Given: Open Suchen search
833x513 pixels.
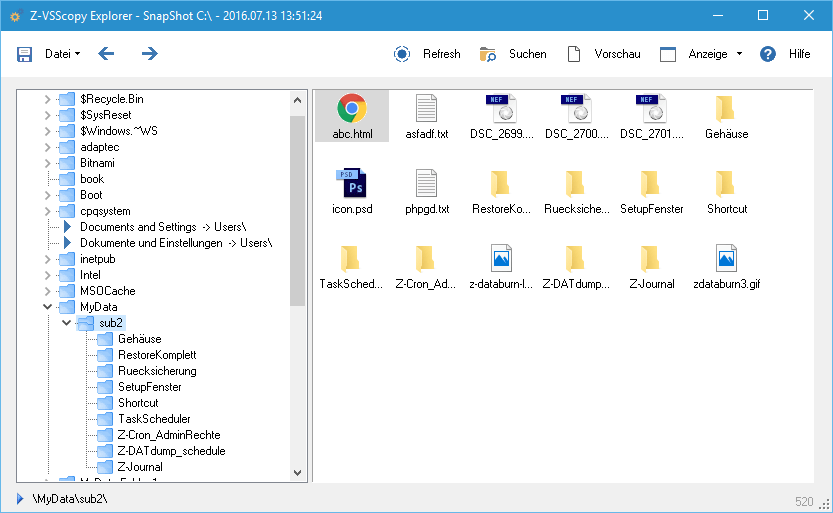Looking at the screenshot, I should coord(528,54).
